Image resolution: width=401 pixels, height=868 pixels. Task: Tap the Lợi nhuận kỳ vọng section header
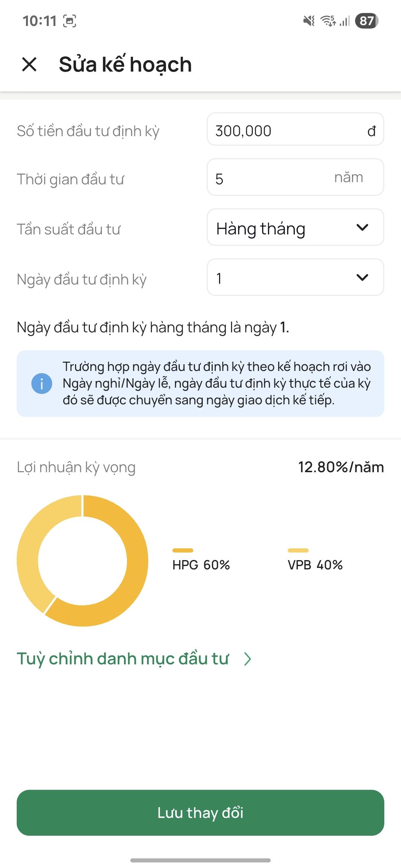(x=76, y=467)
